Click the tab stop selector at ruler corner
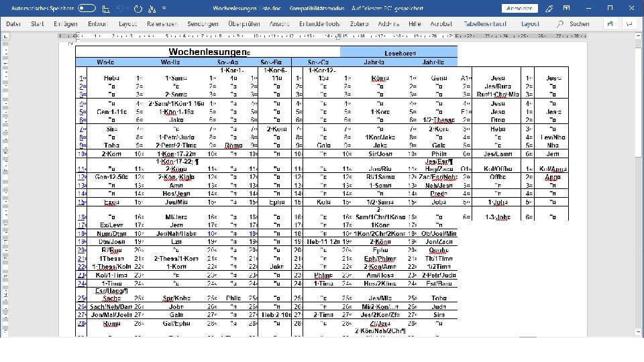The width and height of the screenshot is (644, 362). coord(6,36)
